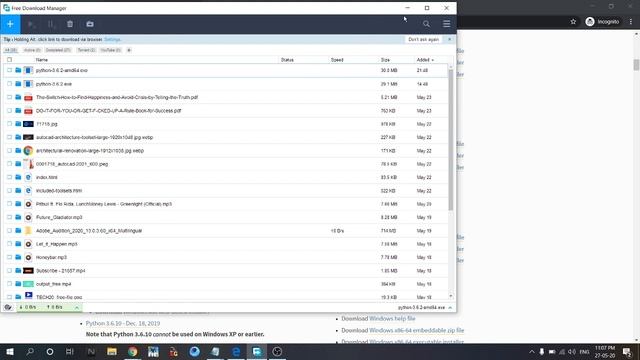
Task: Check the Subscribe - 21557.mp4 checkbox
Action: [x=9, y=270]
